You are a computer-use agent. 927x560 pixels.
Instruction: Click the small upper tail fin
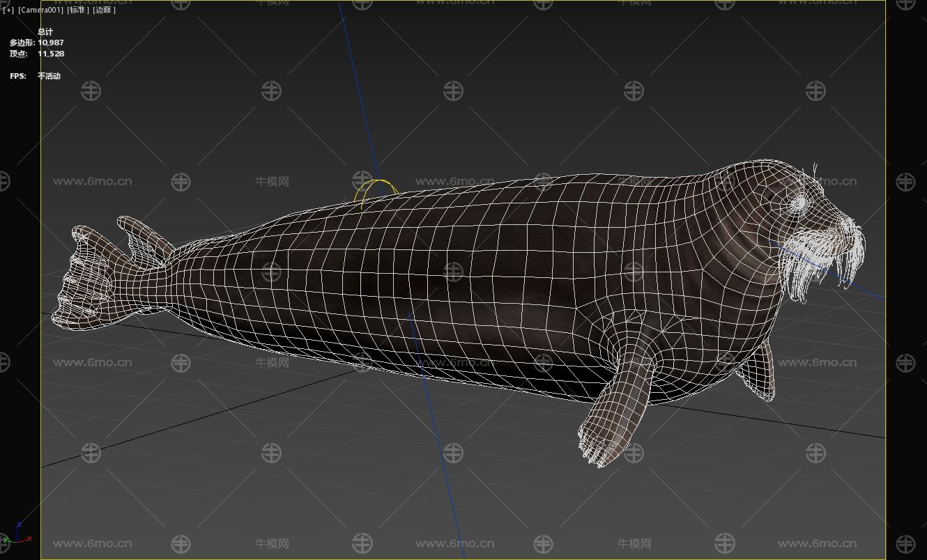click(x=145, y=237)
